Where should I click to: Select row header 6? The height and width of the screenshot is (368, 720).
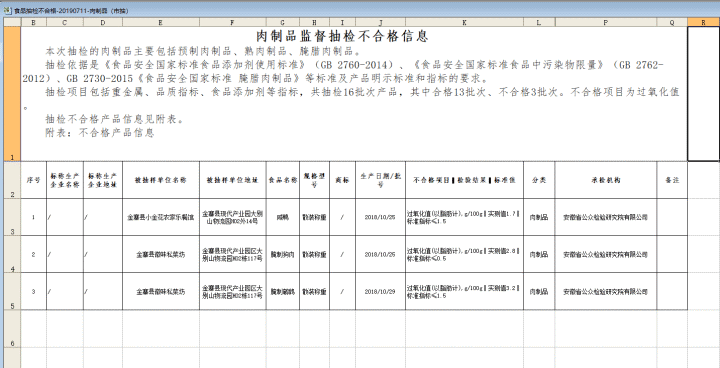click(x=12, y=329)
